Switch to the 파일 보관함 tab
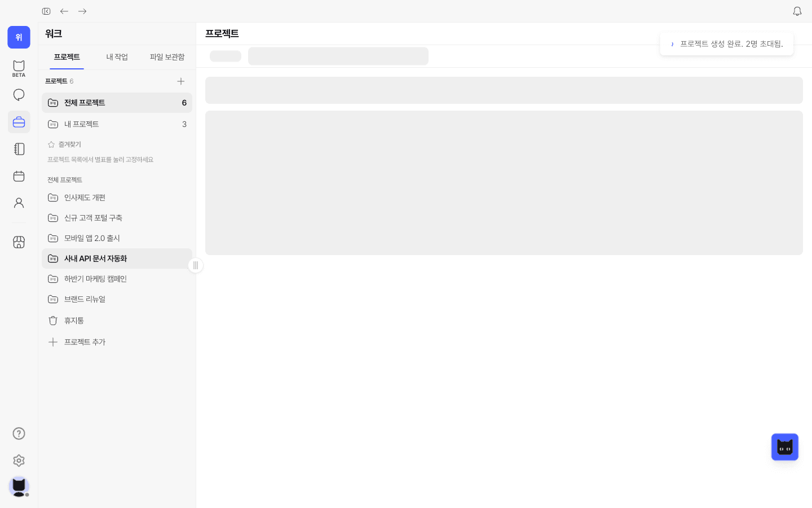 167,57
